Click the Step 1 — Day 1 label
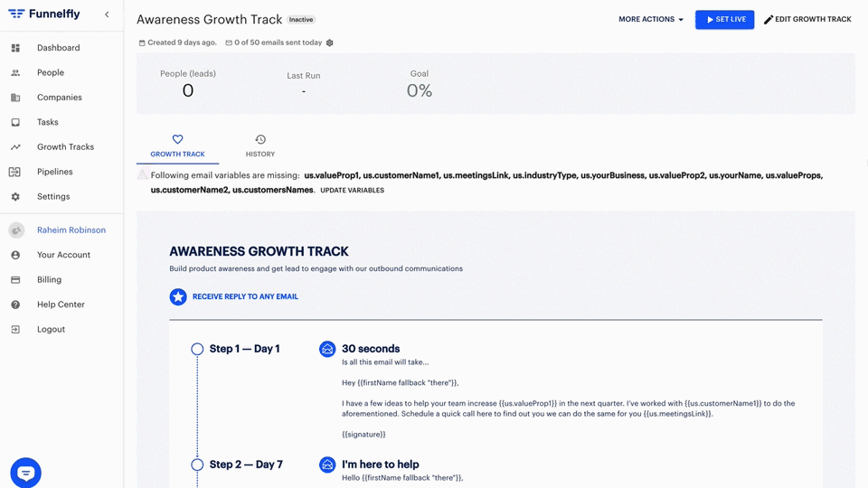Image resolution: width=868 pixels, height=488 pixels. (245, 349)
